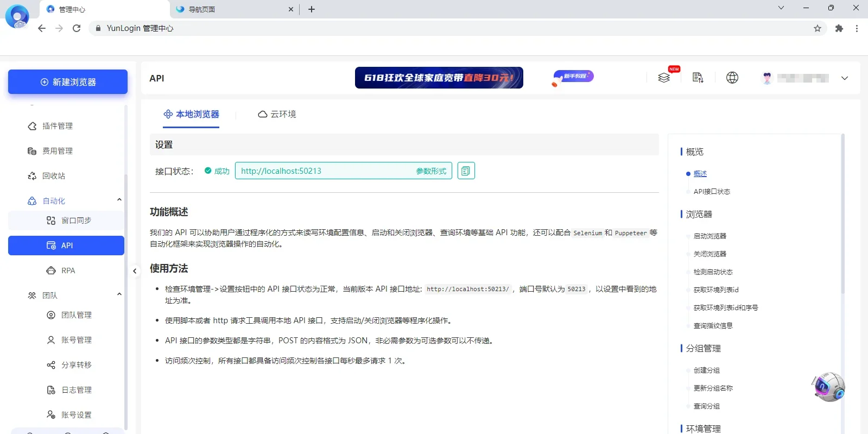The height and width of the screenshot is (434, 868).
Task: Switch to the 云环境 tab
Action: tap(277, 114)
